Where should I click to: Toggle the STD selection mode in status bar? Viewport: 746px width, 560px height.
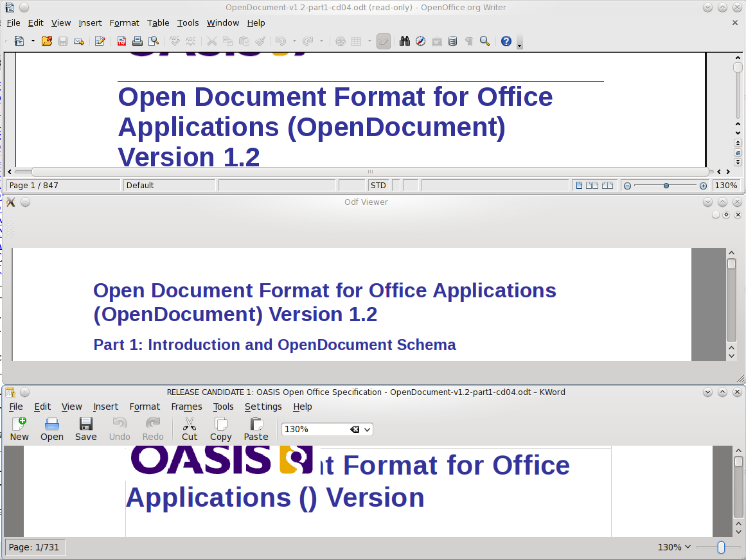[378, 186]
